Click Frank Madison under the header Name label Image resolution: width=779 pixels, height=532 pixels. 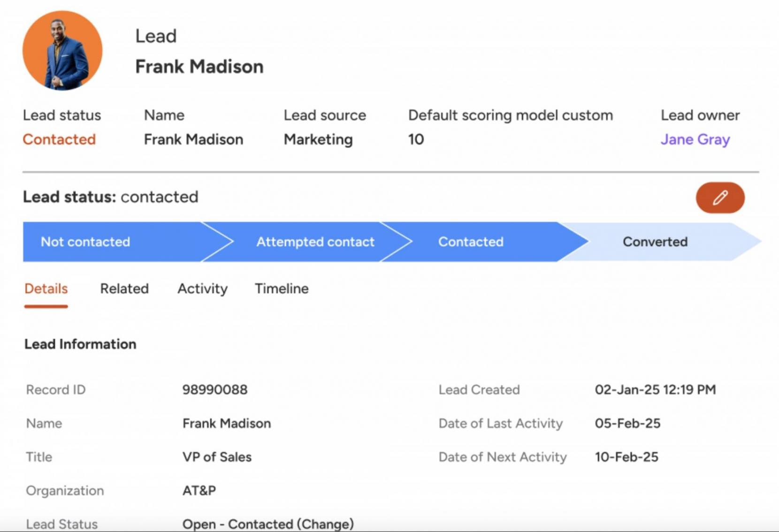(193, 139)
